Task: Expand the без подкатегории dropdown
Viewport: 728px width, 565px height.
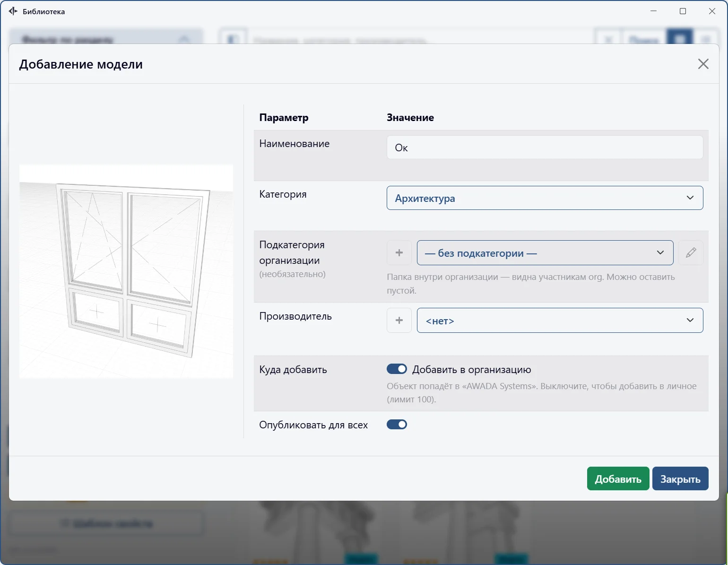Action: [x=545, y=253]
